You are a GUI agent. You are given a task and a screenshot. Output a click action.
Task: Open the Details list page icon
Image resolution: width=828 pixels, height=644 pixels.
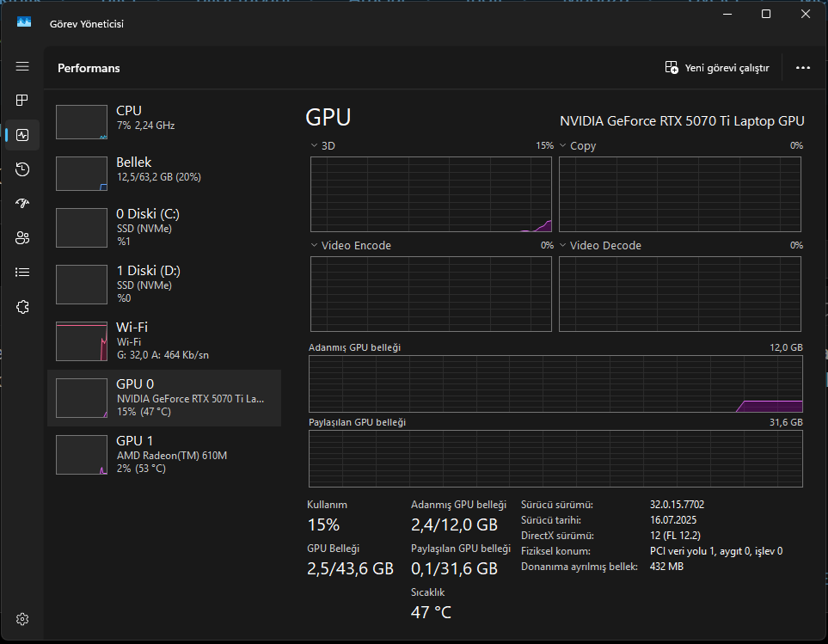(x=22, y=273)
